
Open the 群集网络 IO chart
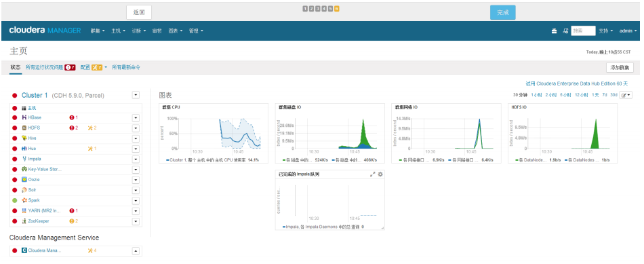pos(446,133)
